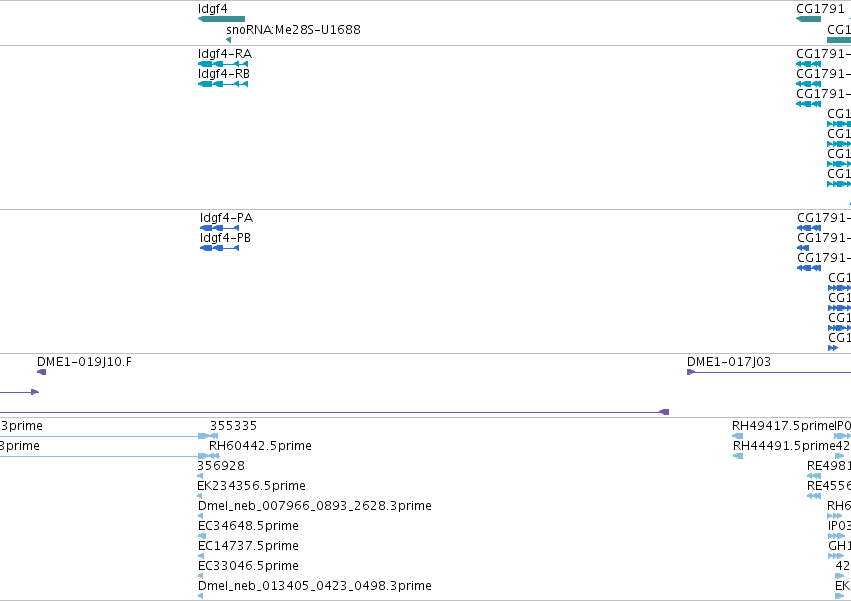This screenshot has height=601, width=851.
Task: Open the RH60442.5prime EST label
Action: coord(261,446)
